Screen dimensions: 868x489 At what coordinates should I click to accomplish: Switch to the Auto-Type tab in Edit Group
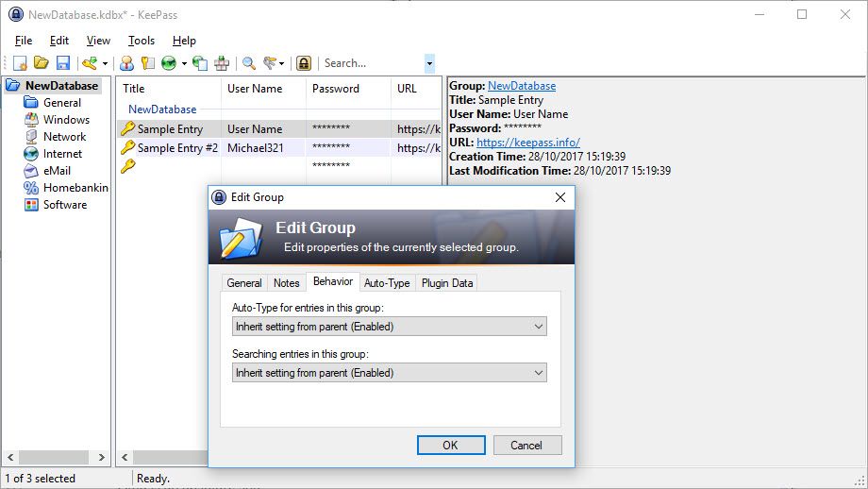[387, 283]
